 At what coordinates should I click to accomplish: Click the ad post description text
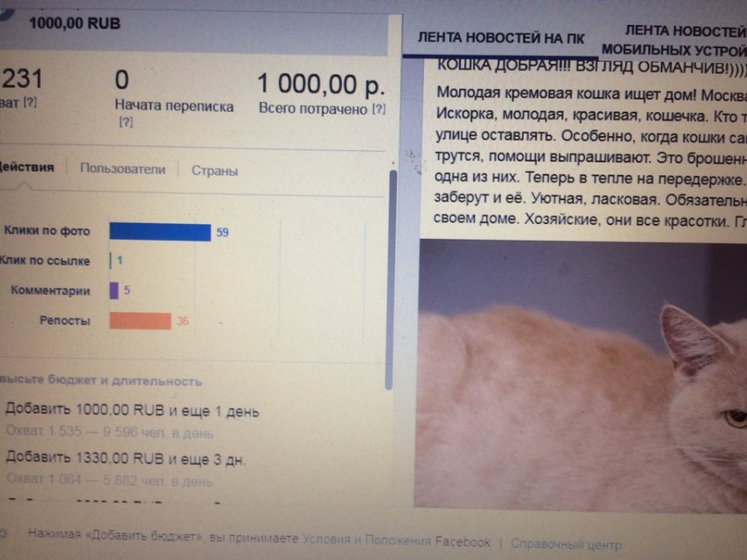coord(590,156)
